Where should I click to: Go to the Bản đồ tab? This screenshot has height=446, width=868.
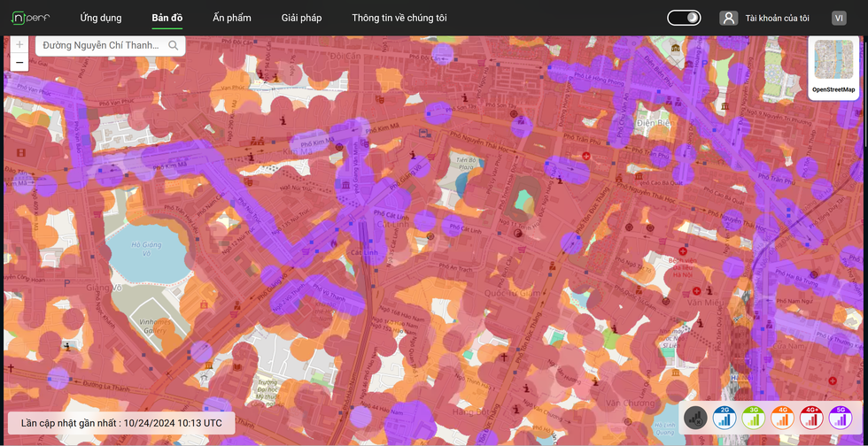[x=167, y=18]
